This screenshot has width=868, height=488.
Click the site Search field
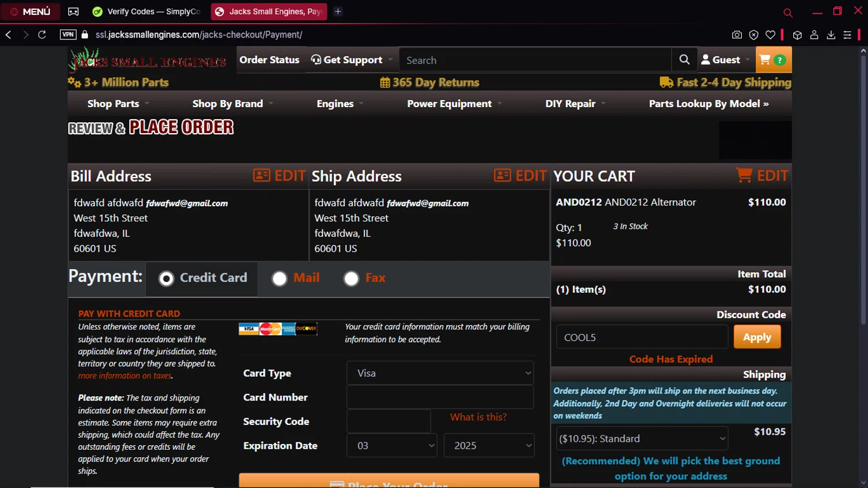(535, 60)
